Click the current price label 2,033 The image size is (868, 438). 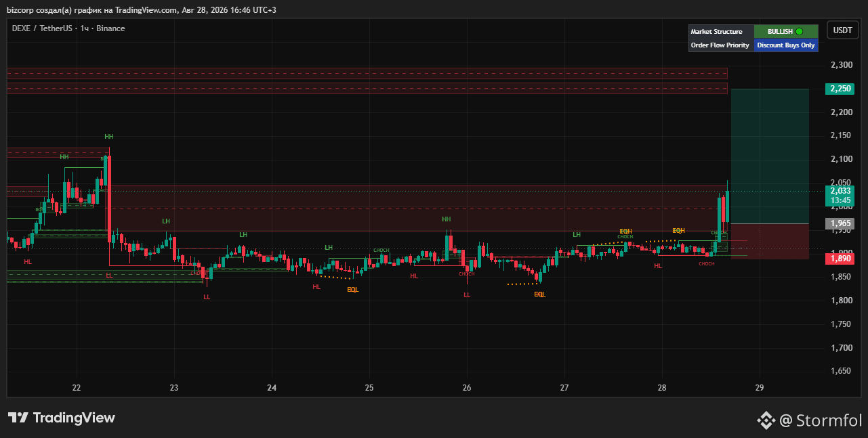click(x=839, y=191)
